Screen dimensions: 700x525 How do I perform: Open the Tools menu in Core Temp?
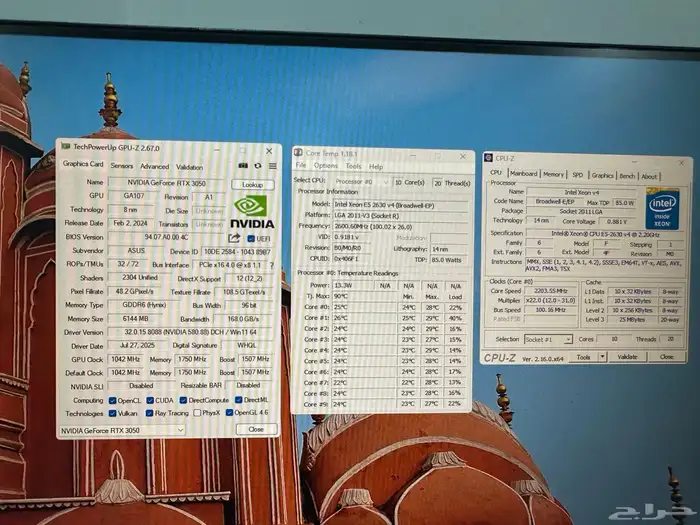click(x=353, y=166)
